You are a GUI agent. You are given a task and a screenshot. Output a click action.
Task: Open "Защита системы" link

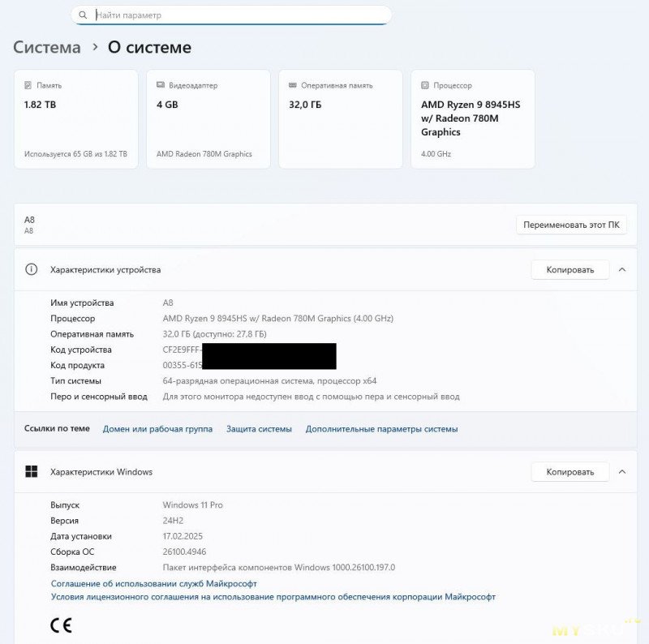coord(259,429)
